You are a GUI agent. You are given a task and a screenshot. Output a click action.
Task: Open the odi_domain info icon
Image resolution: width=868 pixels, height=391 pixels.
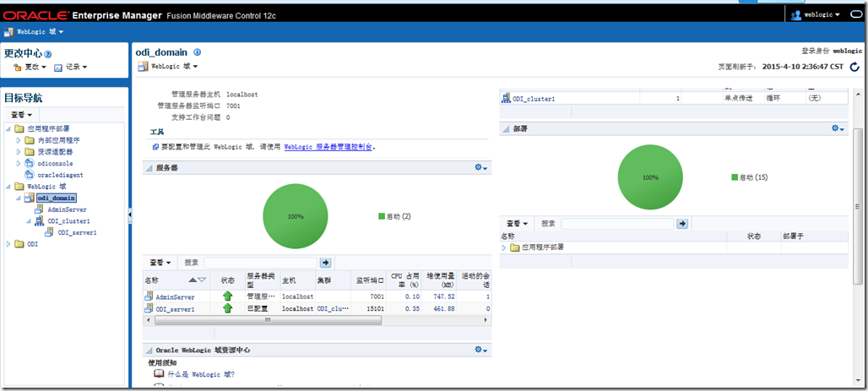pyautogui.click(x=197, y=52)
